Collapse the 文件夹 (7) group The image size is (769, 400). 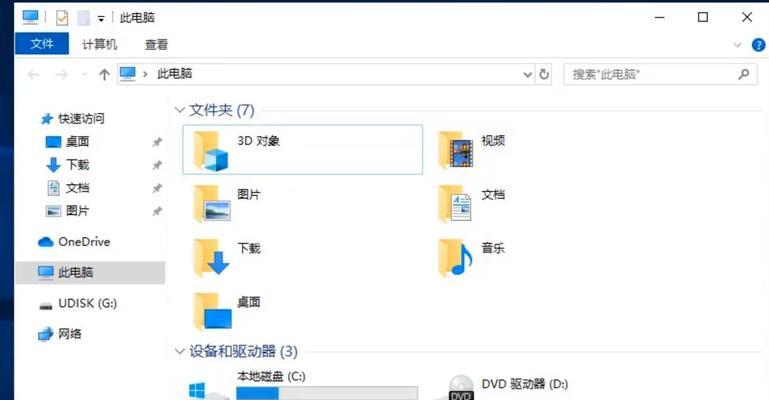click(179, 110)
